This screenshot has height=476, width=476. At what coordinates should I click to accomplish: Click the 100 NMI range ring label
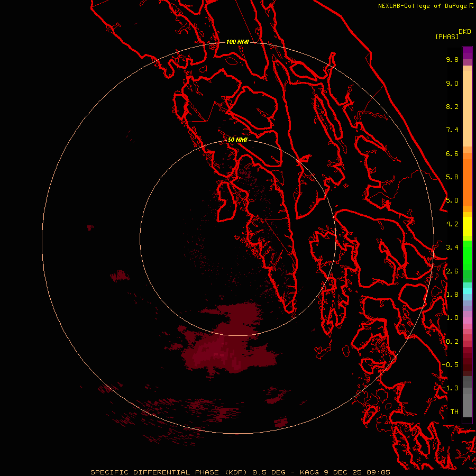tap(237, 42)
